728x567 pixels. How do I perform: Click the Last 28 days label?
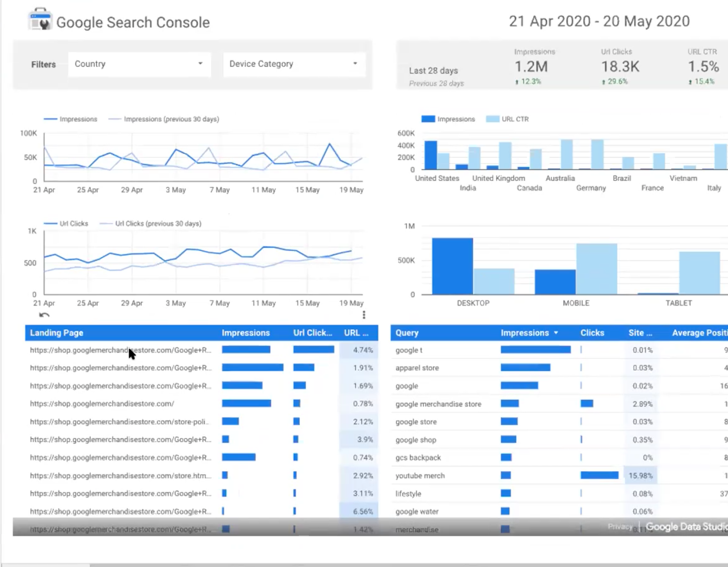pos(433,71)
